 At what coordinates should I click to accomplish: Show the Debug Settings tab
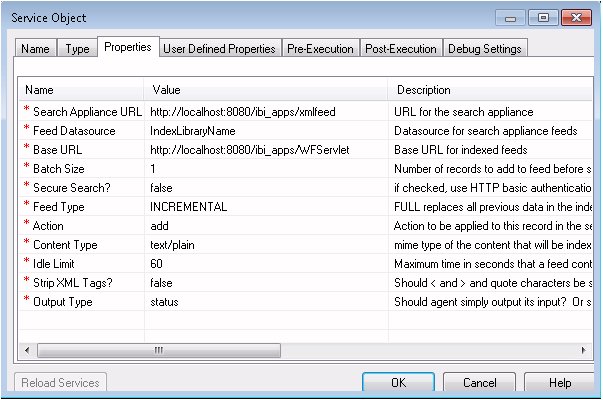pos(485,48)
